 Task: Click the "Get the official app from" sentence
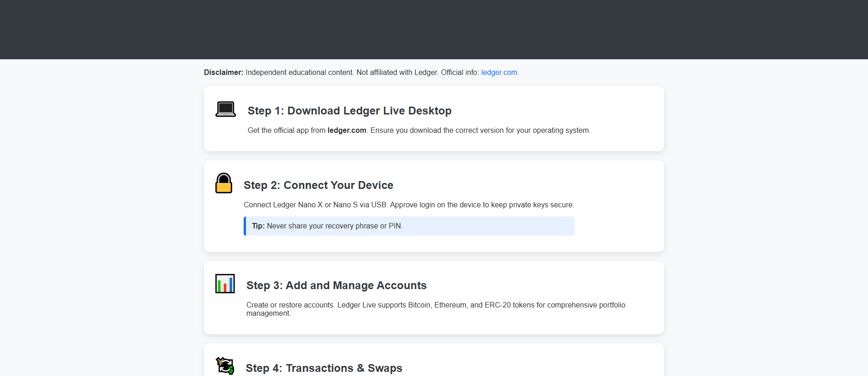click(419, 131)
